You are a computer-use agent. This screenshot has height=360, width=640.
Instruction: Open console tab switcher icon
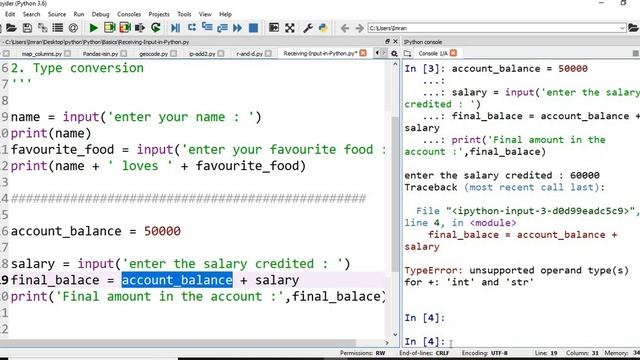(407, 53)
